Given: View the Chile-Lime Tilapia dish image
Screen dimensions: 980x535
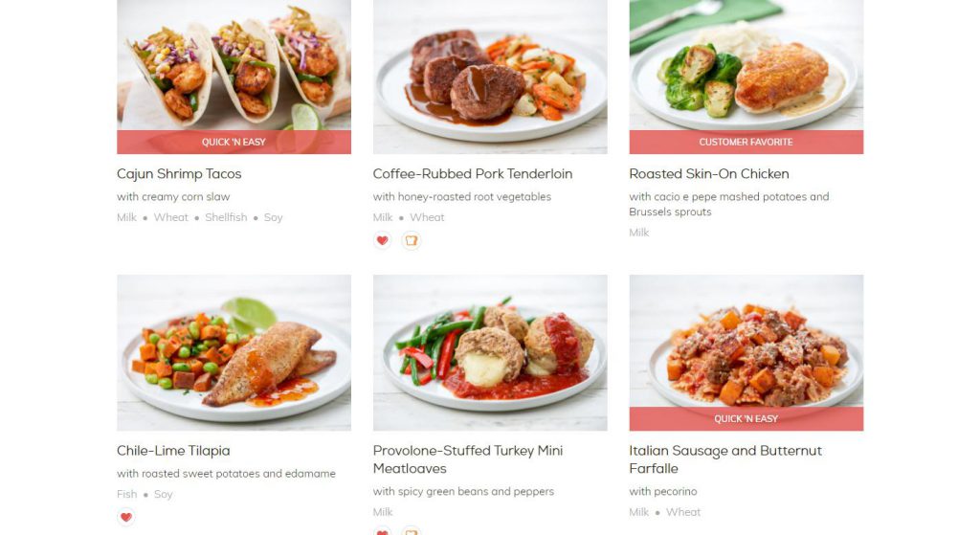Looking at the screenshot, I should [234, 352].
